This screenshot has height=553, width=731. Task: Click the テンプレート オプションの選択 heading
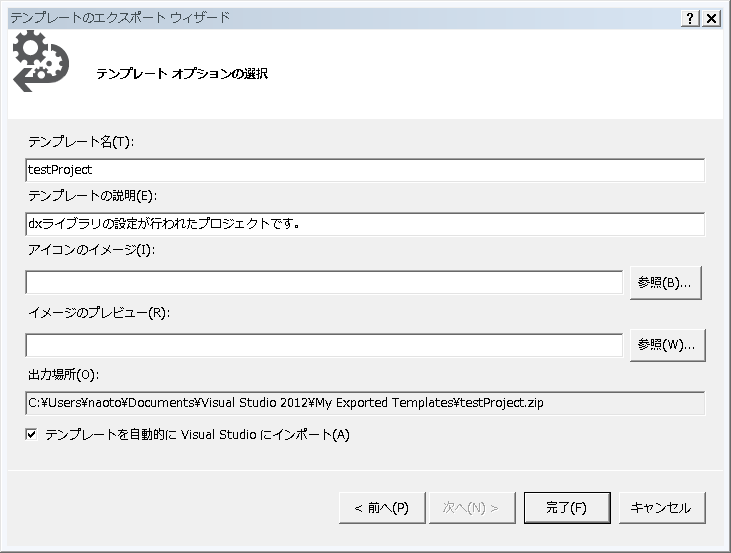[182, 74]
